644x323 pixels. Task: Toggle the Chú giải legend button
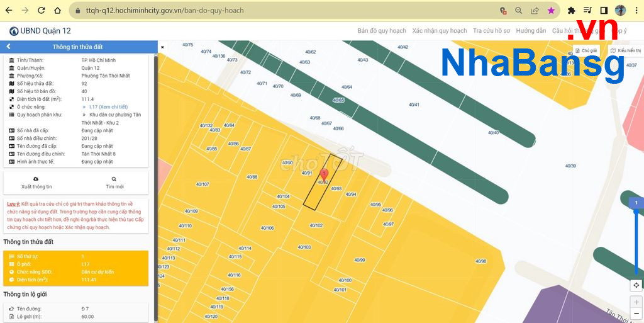586,50
